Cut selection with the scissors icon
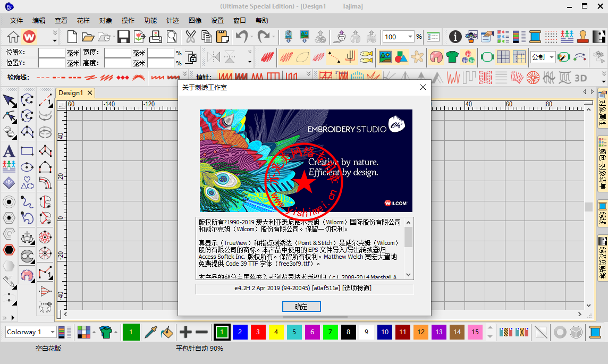 pyautogui.click(x=190, y=37)
